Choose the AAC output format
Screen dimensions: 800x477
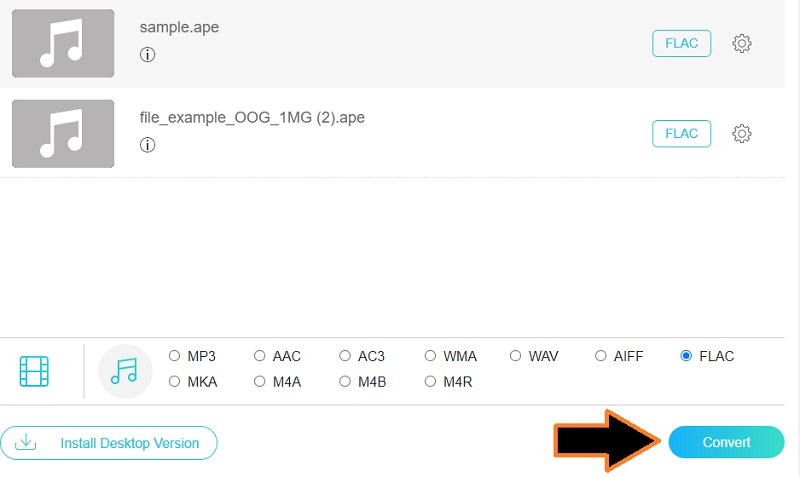[x=260, y=356]
